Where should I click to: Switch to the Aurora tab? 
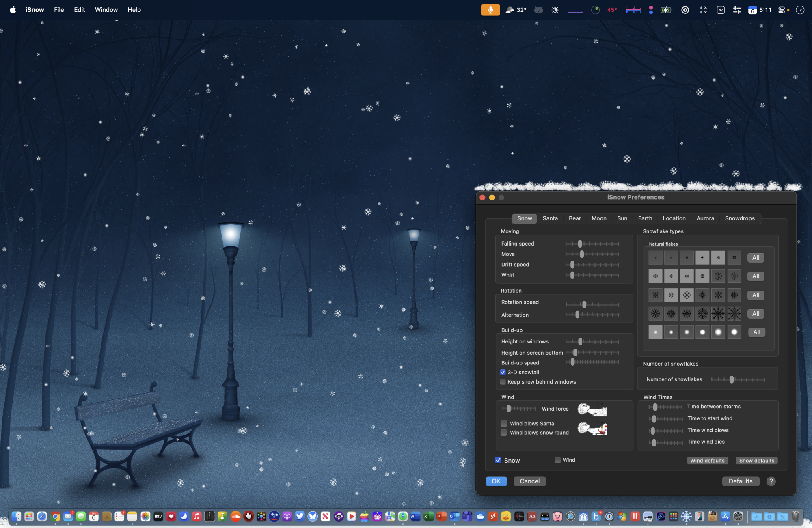click(705, 218)
